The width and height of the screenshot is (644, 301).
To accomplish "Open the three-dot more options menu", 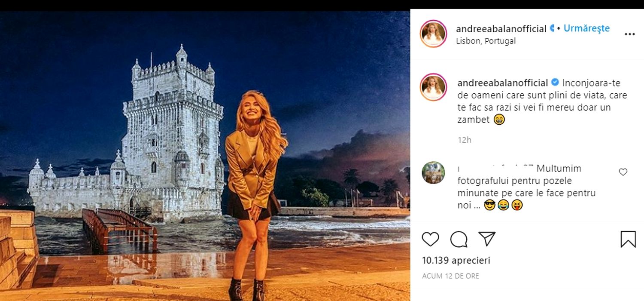I will click(629, 34).
